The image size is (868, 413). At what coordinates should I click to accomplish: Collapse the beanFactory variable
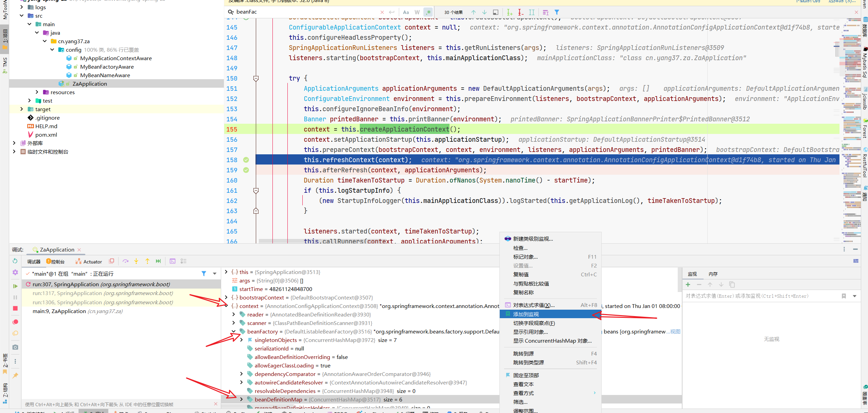click(x=233, y=331)
